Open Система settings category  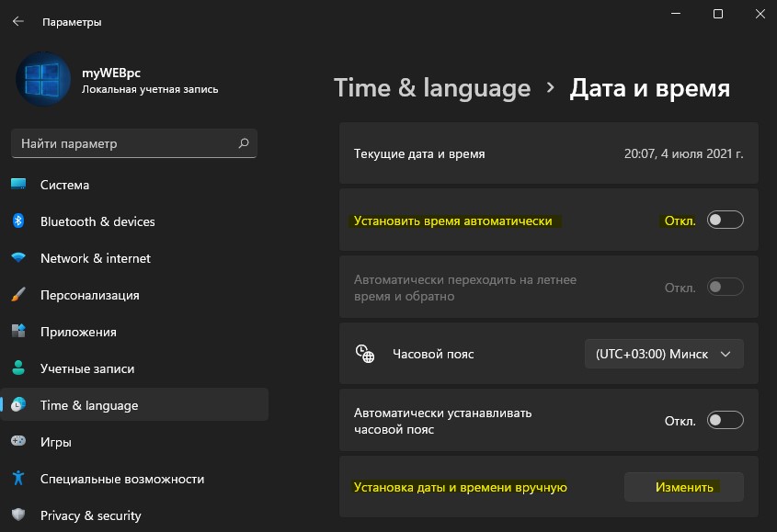[134, 185]
